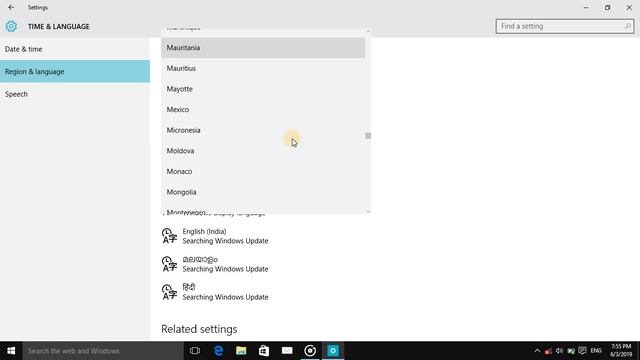Screen dimensions: 640x360
Task: Open the Windows Start menu
Action: click(x=11, y=351)
